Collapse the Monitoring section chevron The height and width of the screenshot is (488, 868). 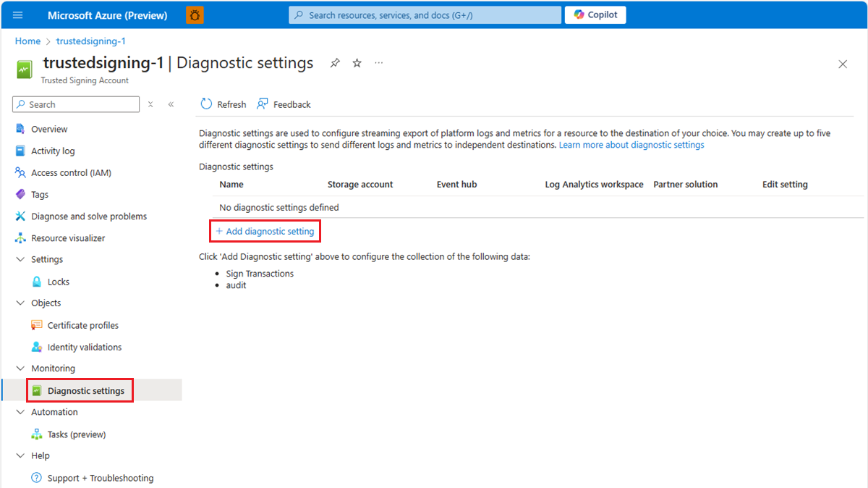20,368
